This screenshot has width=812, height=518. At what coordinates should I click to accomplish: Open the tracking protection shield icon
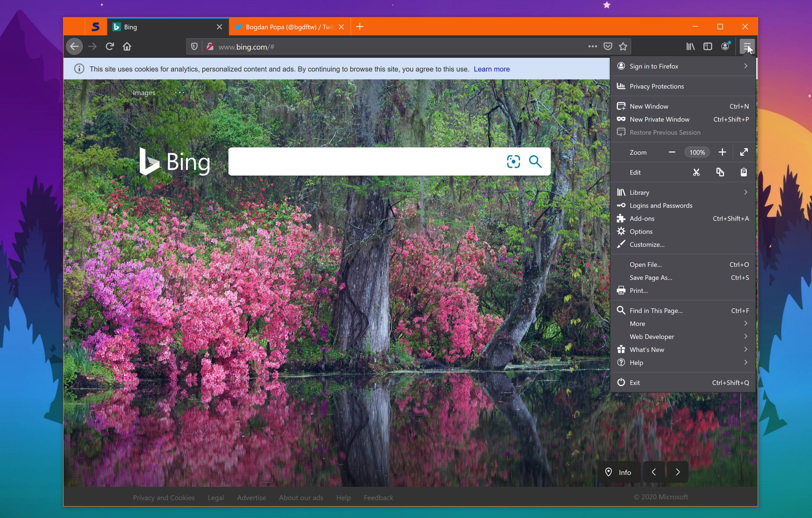194,47
